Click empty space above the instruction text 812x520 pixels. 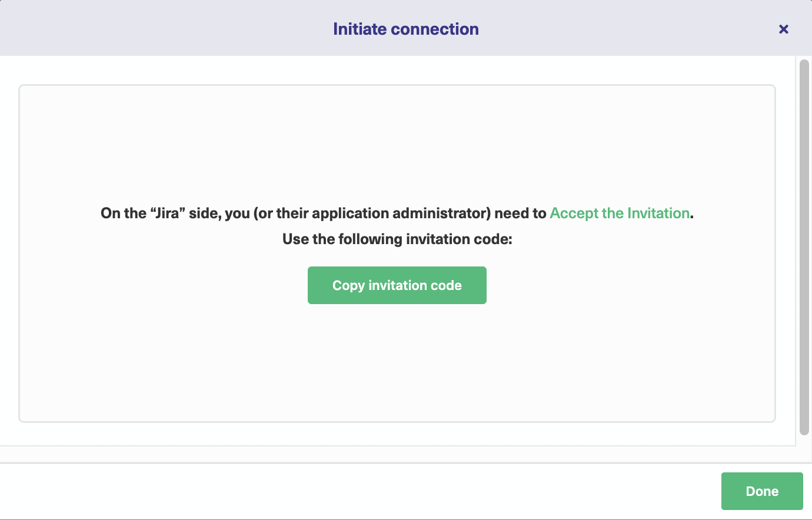pos(397,147)
